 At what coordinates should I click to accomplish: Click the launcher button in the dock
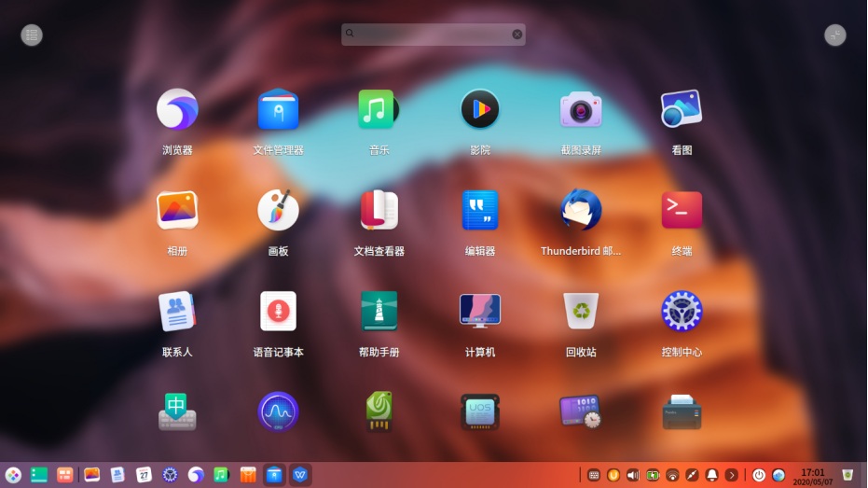[13, 475]
